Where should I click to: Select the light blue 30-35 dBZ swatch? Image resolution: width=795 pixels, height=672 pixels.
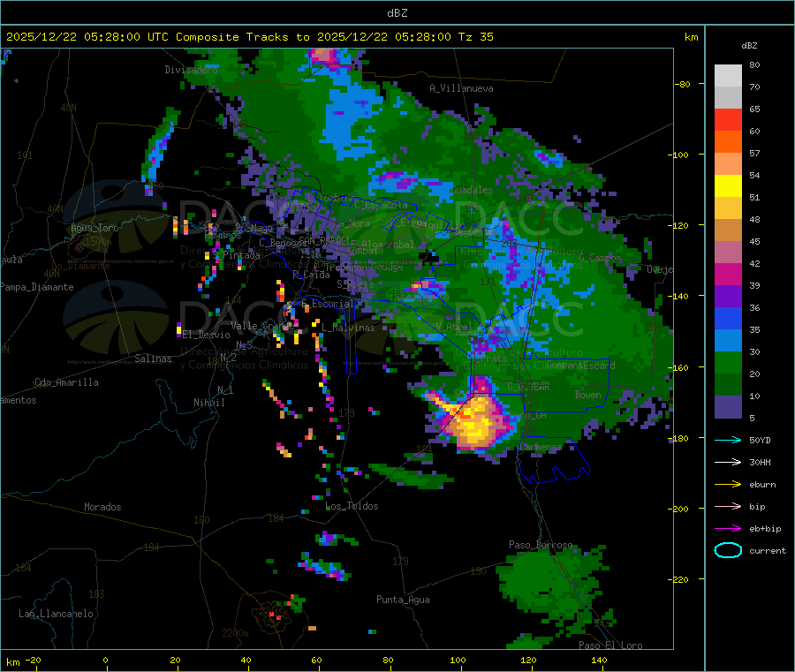[x=728, y=341]
